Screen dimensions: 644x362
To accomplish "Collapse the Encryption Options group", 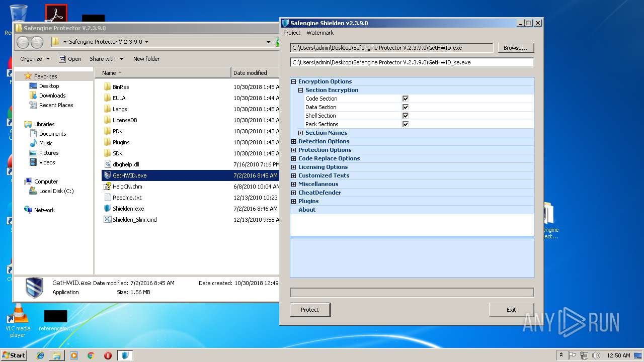I will tap(294, 81).
